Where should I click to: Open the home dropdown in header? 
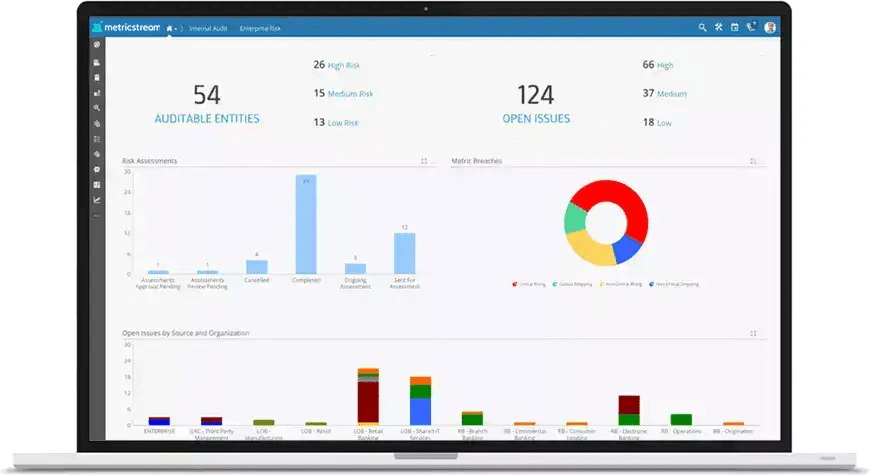pyautogui.click(x=172, y=29)
